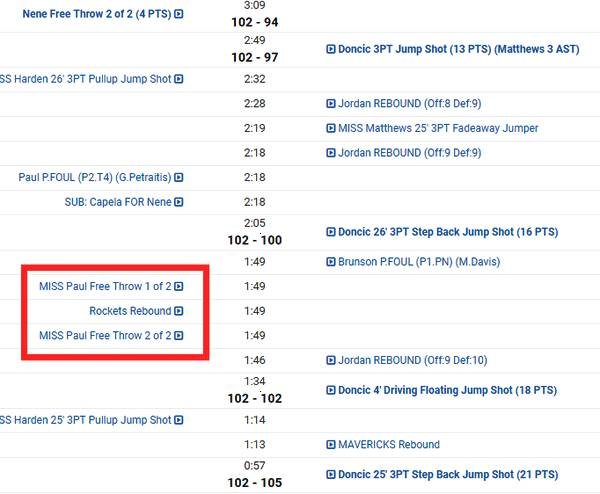Select the 102 - 97 score text
600x494 pixels.
tap(255, 57)
